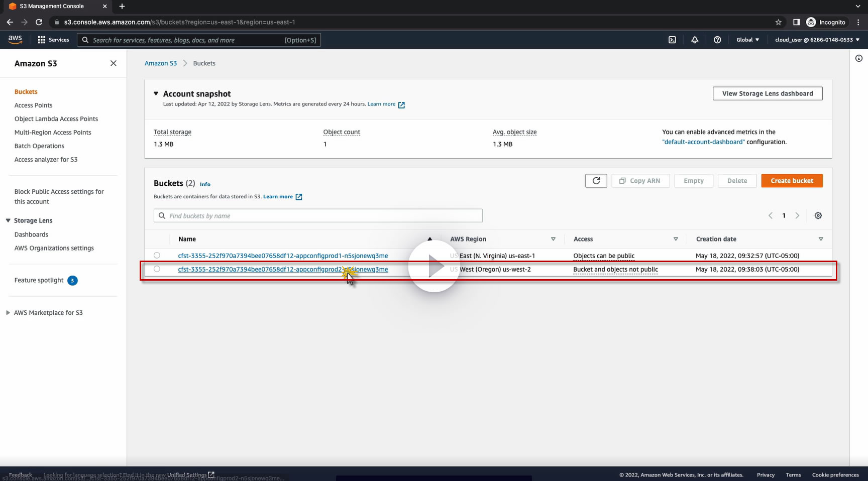Viewport: 868px width, 481px height.
Task: Open Access analyzer for S3
Action: point(46,160)
